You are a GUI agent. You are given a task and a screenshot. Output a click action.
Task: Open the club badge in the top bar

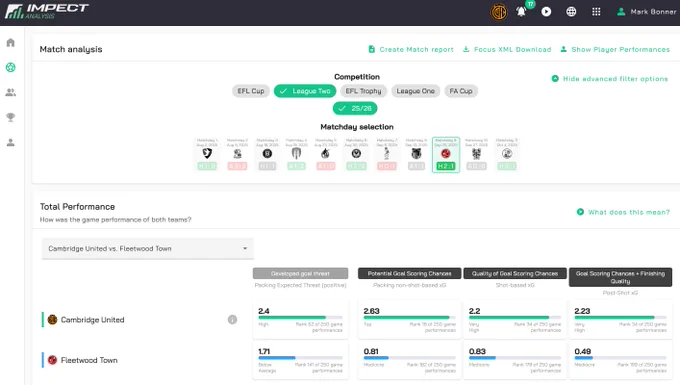(x=498, y=12)
